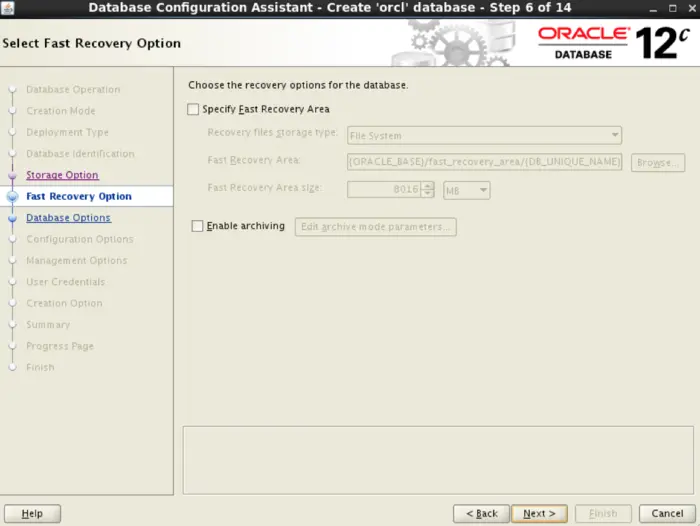Minimize the Database Configuration Assistant window
Viewport: 700px width, 526px height.
(653, 8)
